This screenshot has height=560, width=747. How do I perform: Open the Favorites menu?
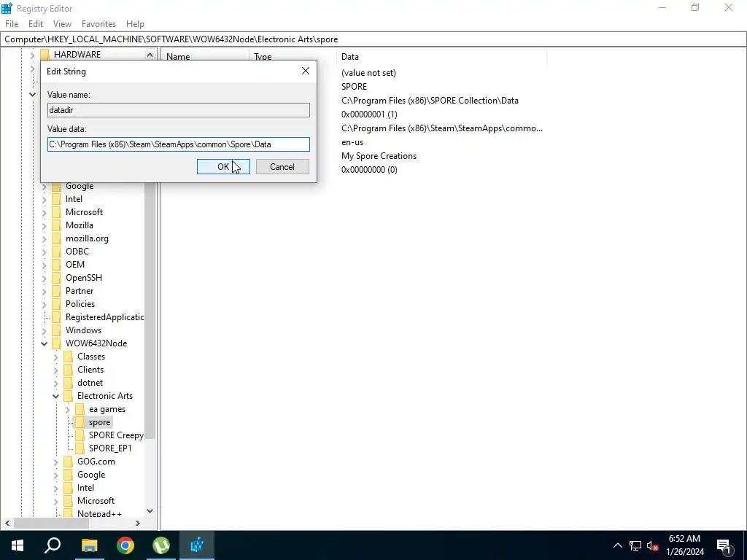[x=98, y=24]
